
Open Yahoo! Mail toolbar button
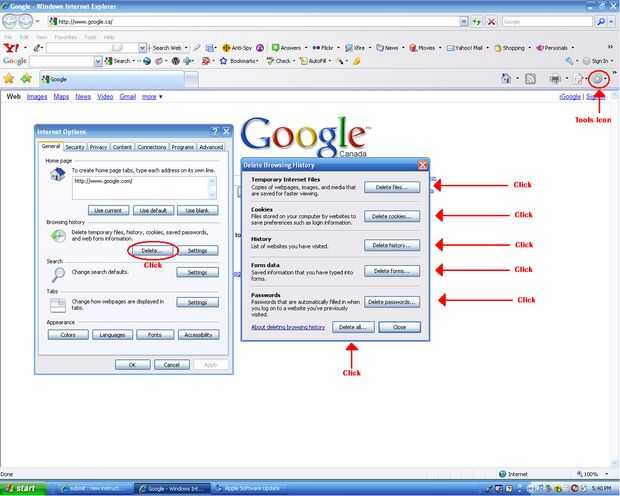tap(465, 48)
